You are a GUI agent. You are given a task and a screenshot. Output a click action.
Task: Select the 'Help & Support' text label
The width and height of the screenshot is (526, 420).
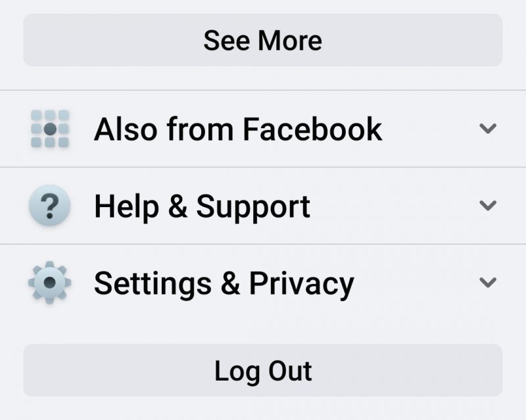pos(203,207)
